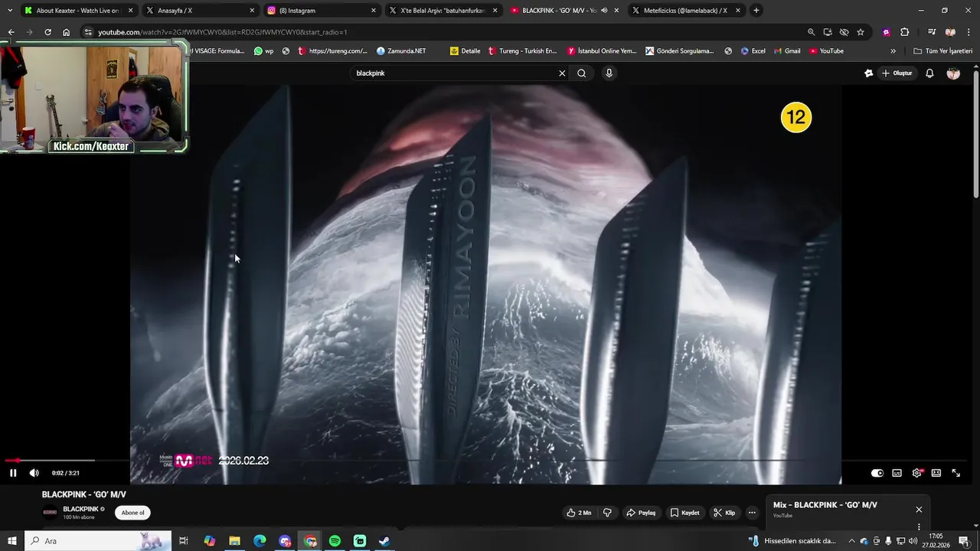Open Steam from the taskbar
This screenshot has width=980, height=551.
coord(384,541)
